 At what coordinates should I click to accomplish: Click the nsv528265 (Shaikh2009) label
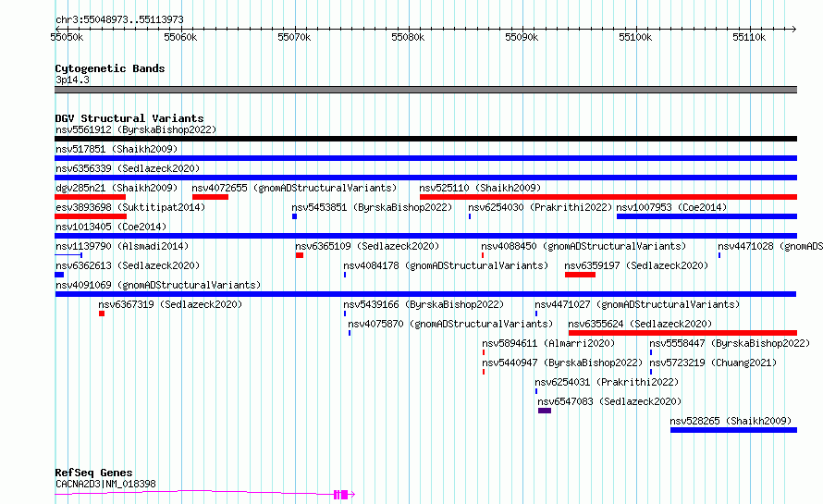[731, 421]
